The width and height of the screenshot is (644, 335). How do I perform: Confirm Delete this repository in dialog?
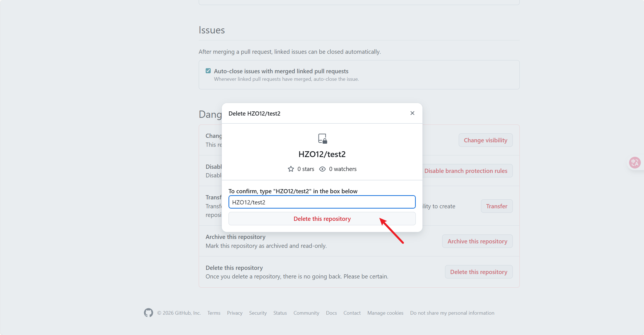pos(322,219)
